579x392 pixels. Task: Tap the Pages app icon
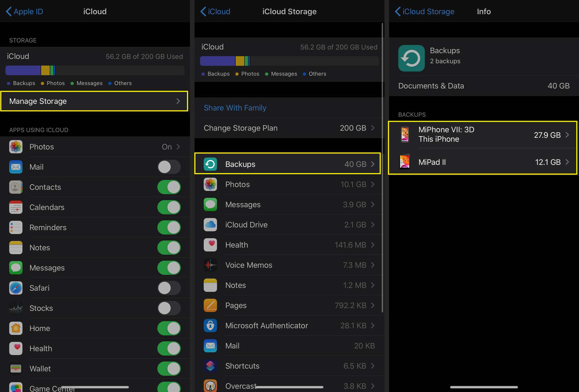pyautogui.click(x=210, y=305)
